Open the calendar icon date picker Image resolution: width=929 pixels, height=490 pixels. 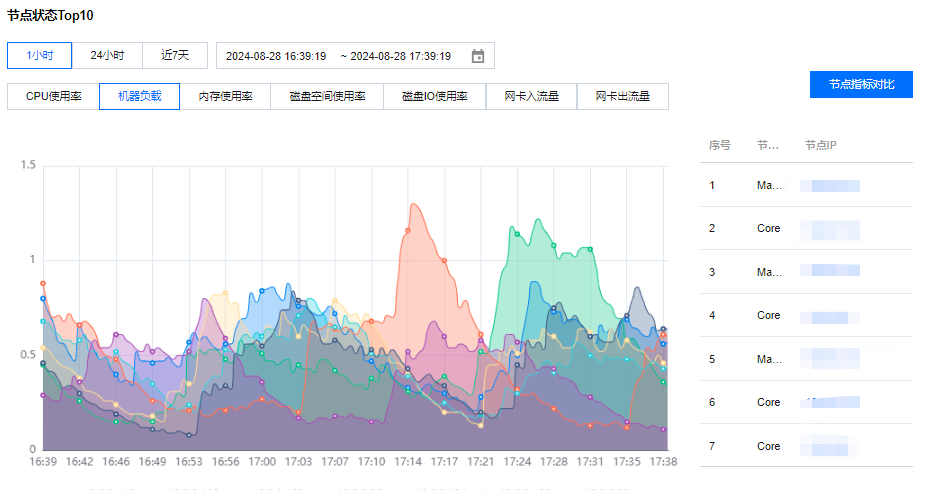[478, 56]
